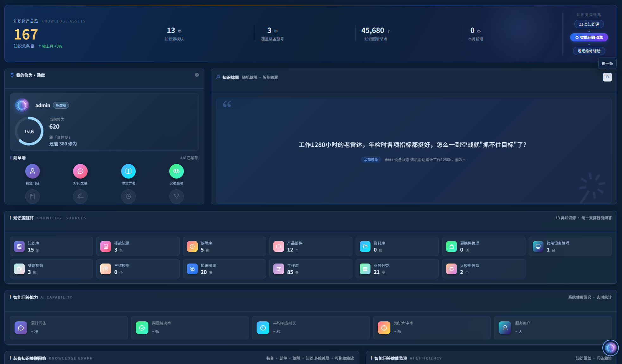Click the locked moon badge icon

[x=80, y=196]
